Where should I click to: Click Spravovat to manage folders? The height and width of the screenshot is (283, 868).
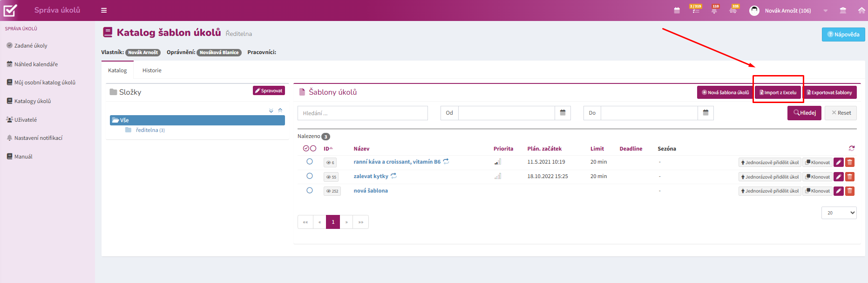[269, 90]
